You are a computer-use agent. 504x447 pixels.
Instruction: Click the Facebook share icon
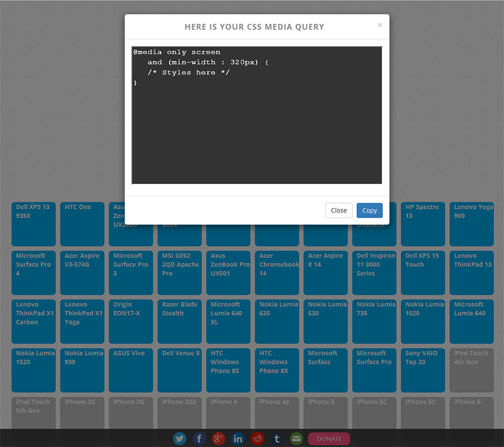[199, 439]
